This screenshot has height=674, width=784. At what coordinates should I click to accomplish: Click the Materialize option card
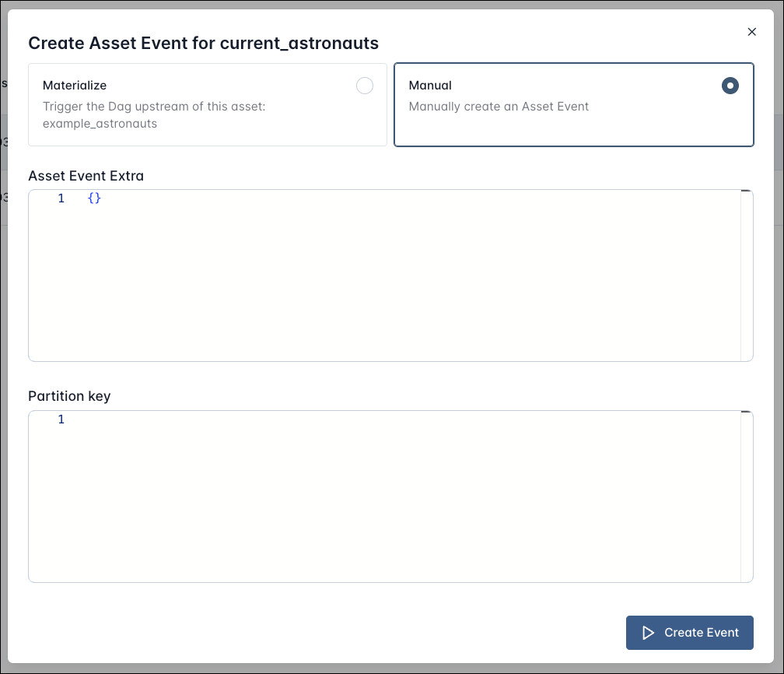(x=207, y=104)
